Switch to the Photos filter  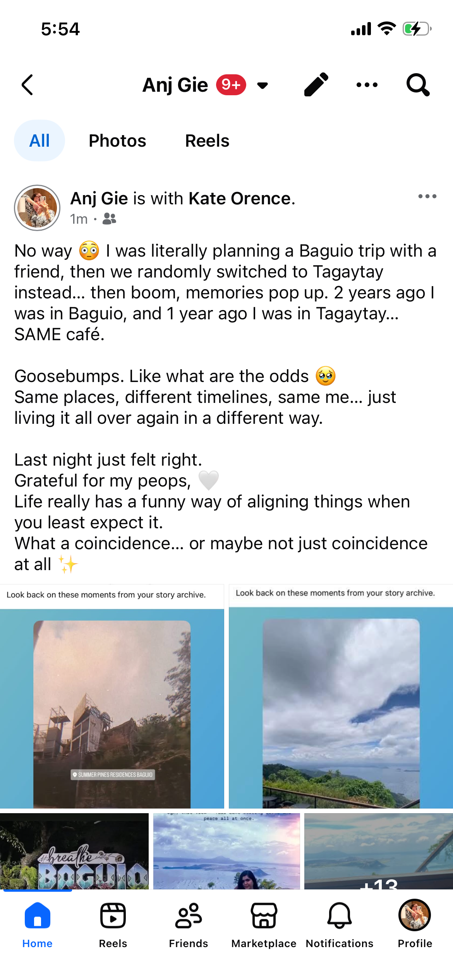tap(117, 141)
